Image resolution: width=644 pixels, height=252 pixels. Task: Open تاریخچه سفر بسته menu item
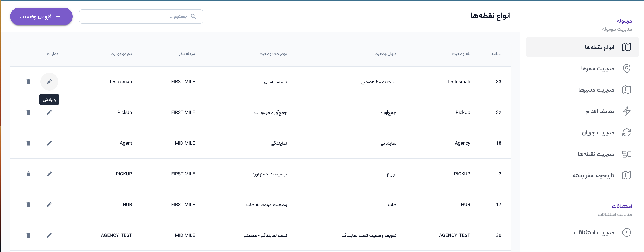pos(593,175)
